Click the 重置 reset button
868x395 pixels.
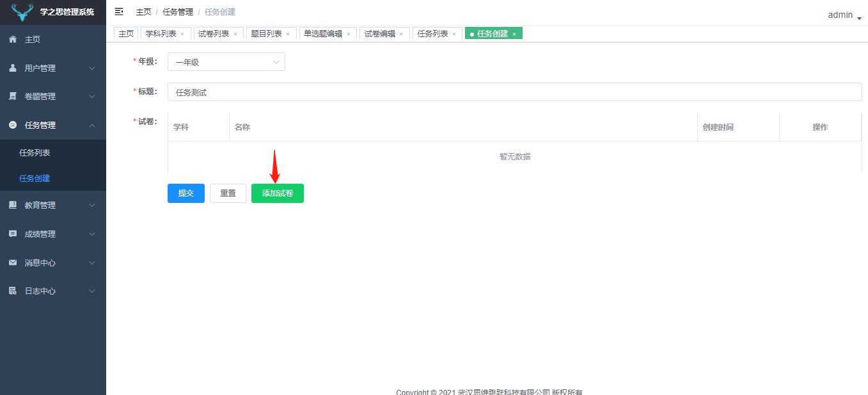pos(228,193)
